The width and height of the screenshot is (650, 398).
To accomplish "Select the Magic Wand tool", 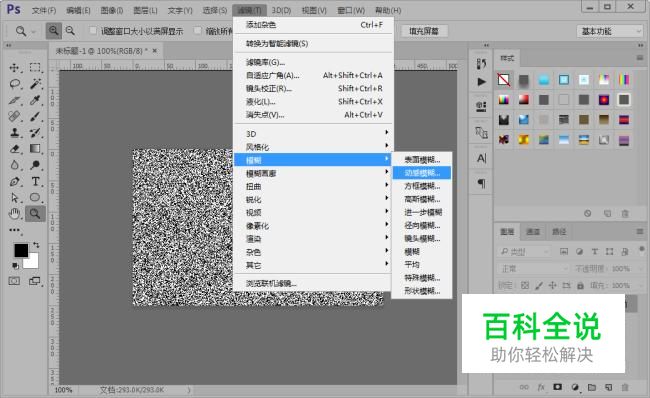I will click(35, 84).
